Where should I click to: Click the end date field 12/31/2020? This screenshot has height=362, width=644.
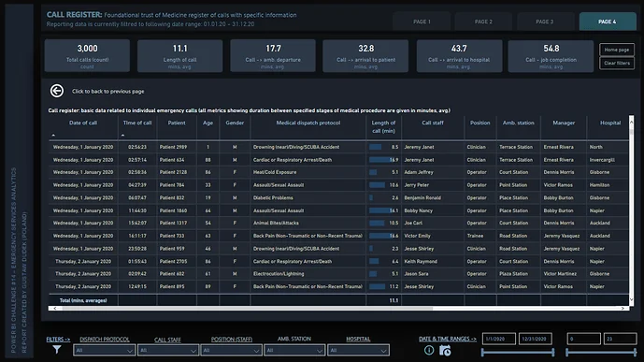pyautogui.click(x=536, y=339)
